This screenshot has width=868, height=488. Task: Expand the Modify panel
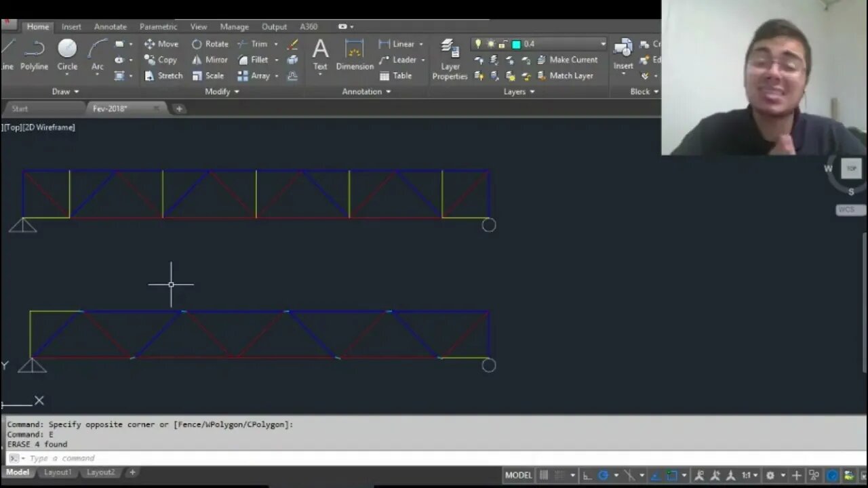coord(222,91)
